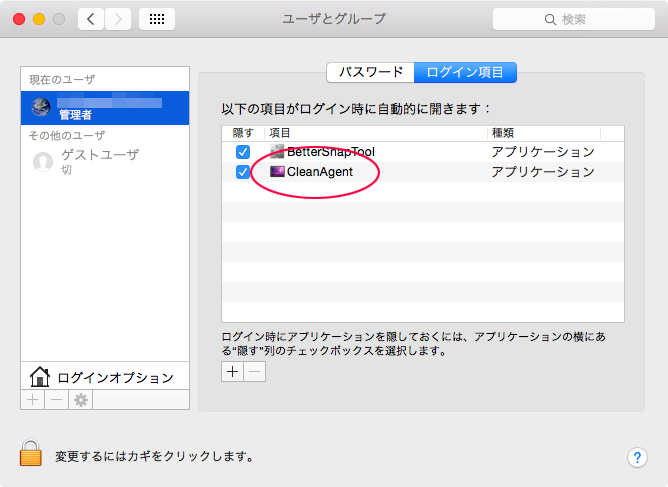The image size is (668, 487).
Task: Select the current administrator user account
Action: tap(105, 108)
